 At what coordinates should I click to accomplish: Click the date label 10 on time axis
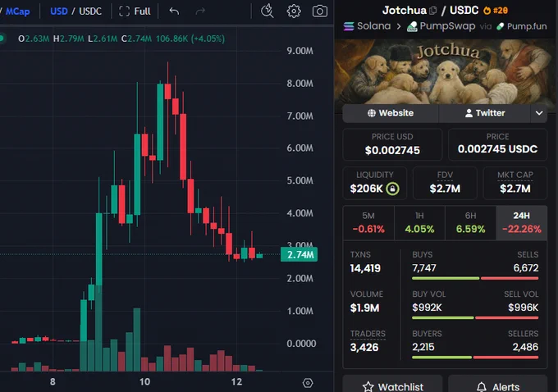[x=144, y=381]
